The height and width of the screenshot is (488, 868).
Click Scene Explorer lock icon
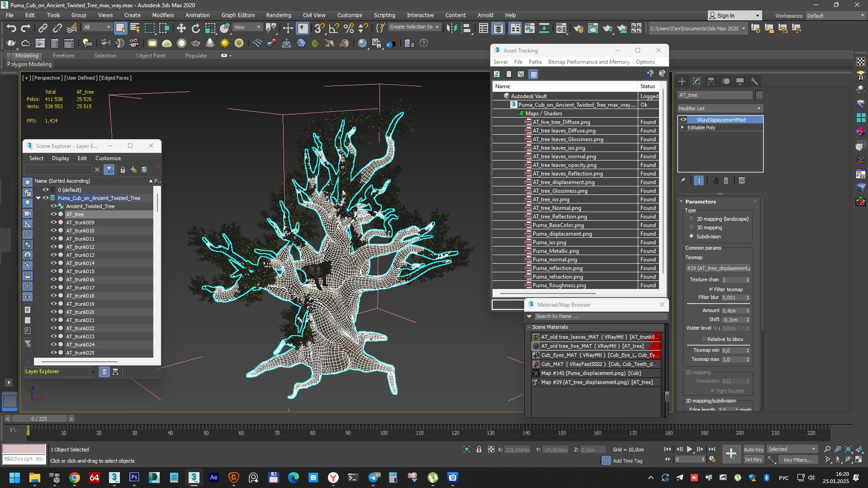coord(123,170)
